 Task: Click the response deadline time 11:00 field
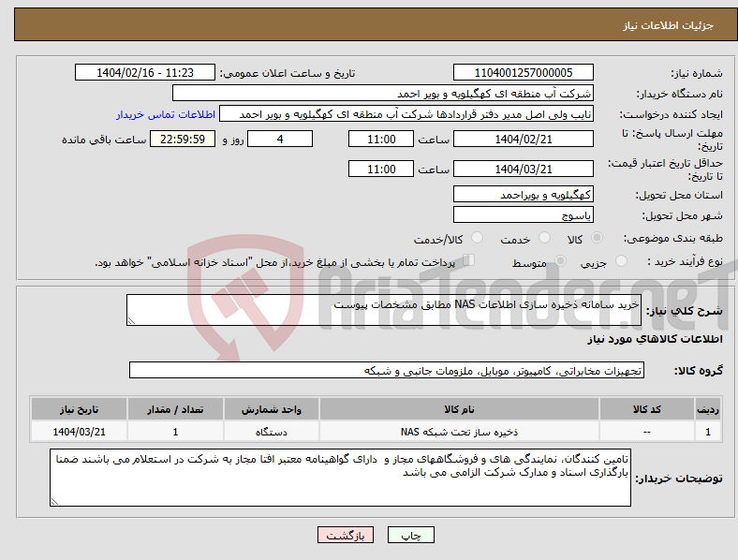tap(381, 139)
